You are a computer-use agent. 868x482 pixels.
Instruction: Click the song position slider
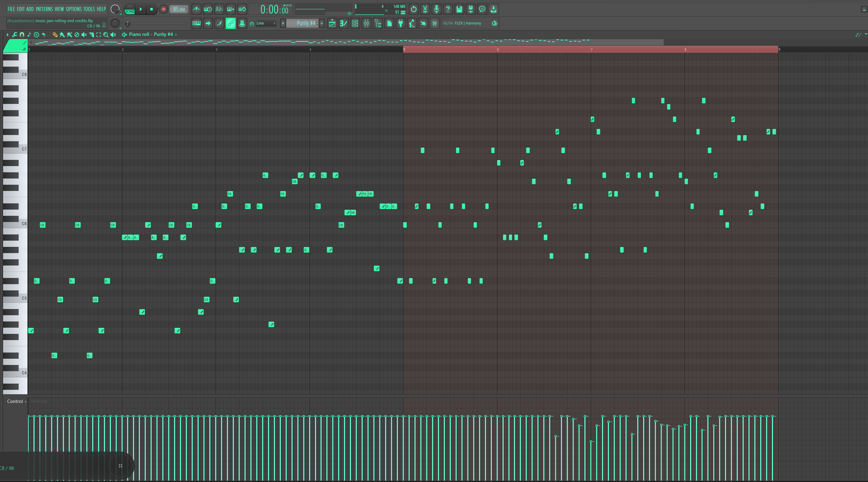(x=156, y=23)
